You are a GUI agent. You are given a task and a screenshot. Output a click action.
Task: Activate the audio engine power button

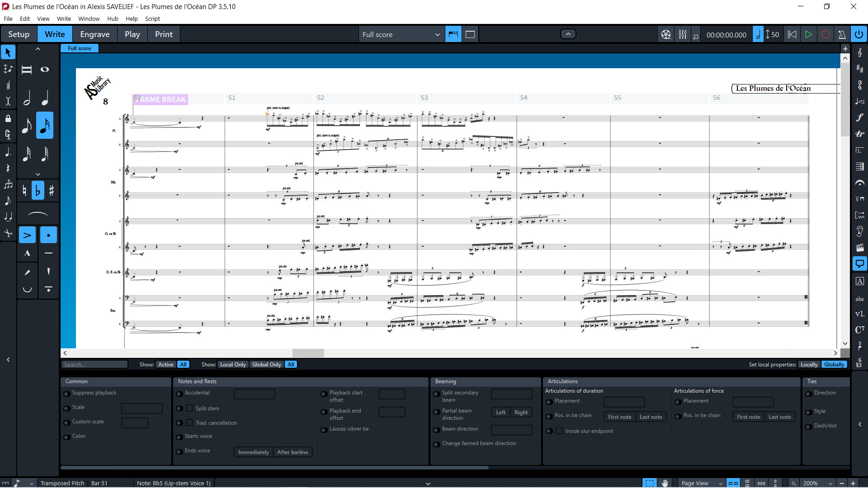click(859, 34)
